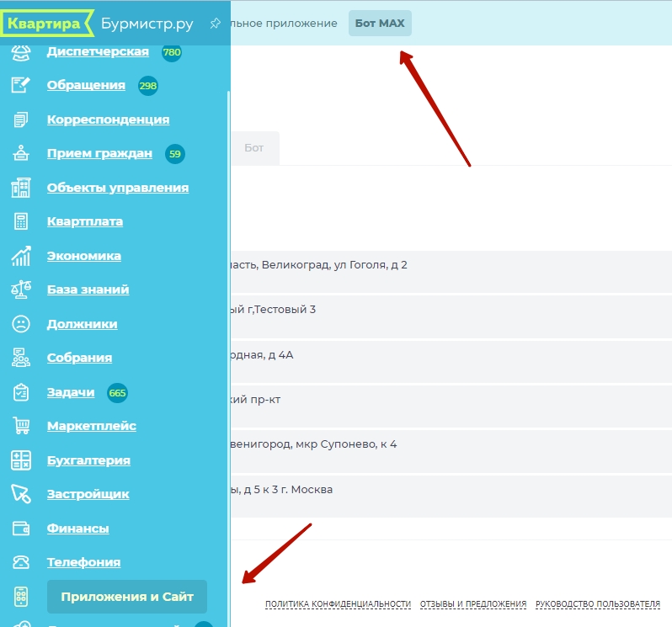672x627 pixels.
Task: Click the Обращения sidebar icon
Action: click(21, 85)
